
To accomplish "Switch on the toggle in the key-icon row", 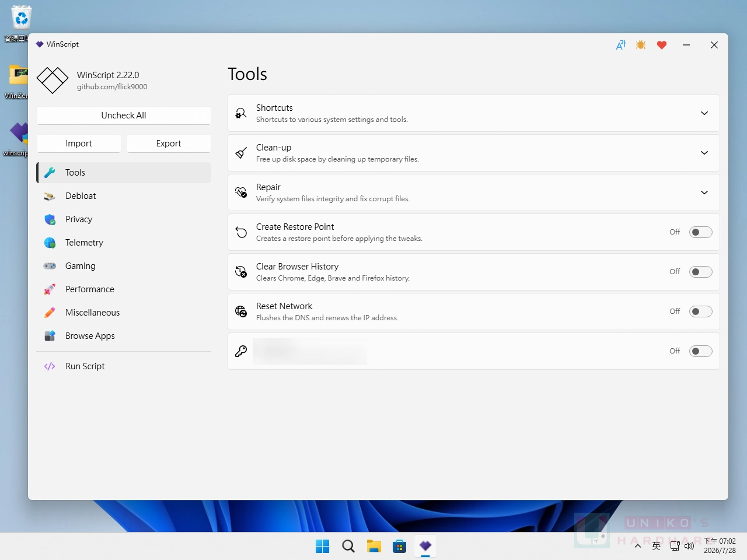I will [701, 351].
